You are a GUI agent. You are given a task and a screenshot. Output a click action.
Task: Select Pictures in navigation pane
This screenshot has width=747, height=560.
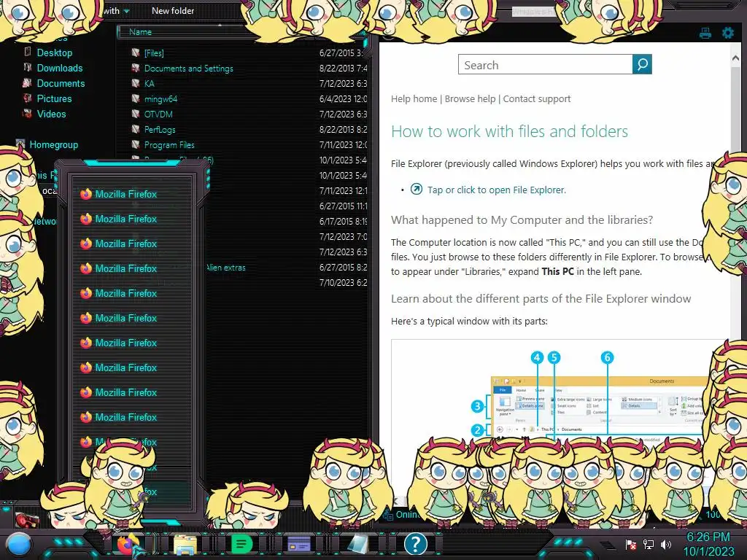click(x=54, y=98)
